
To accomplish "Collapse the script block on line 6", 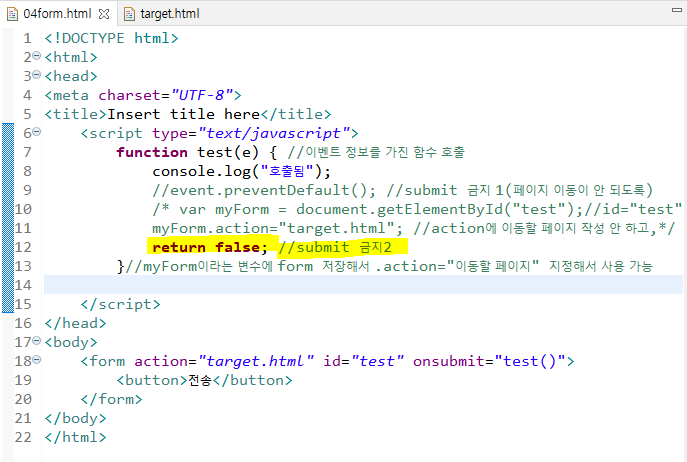I will [37, 131].
